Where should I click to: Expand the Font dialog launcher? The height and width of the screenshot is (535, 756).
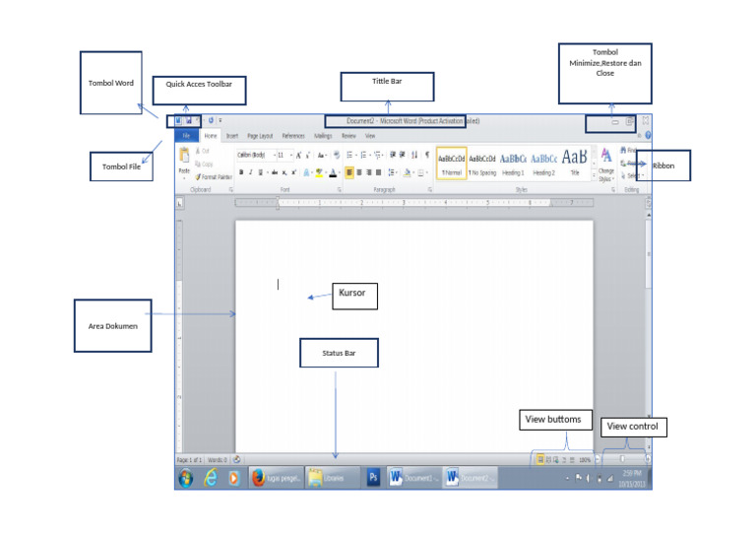coord(340,190)
